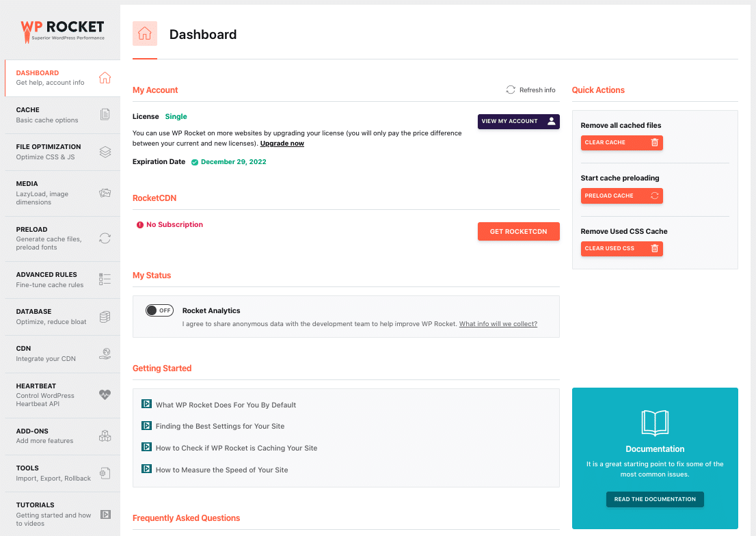Click the Add-ons sidebar cubes icon
This screenshot has height=536, width=756.
coord(105,436)
